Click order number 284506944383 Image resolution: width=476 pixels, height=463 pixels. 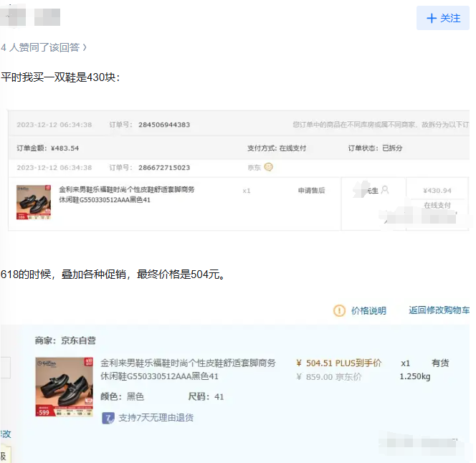(163, 125)
